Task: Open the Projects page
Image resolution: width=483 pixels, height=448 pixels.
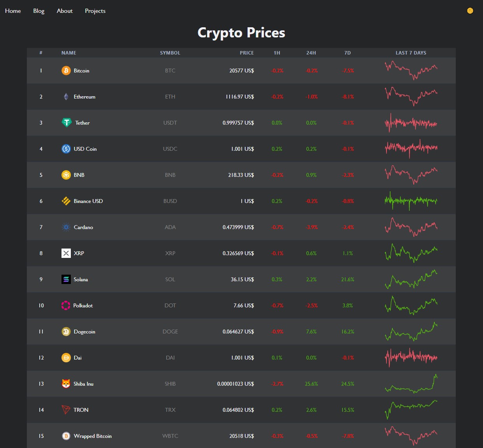Action: pos(95,11)
